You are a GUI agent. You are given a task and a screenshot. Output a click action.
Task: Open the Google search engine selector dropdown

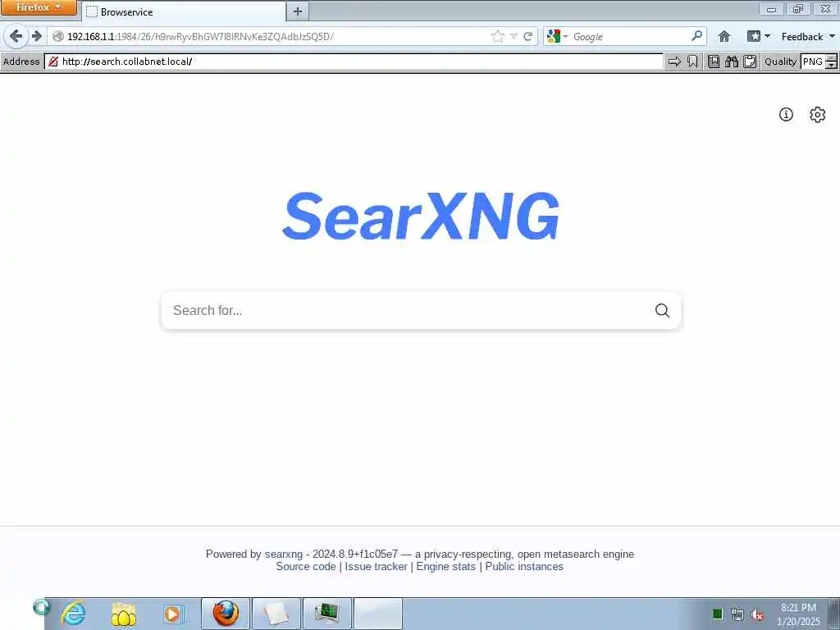point(557,36)
